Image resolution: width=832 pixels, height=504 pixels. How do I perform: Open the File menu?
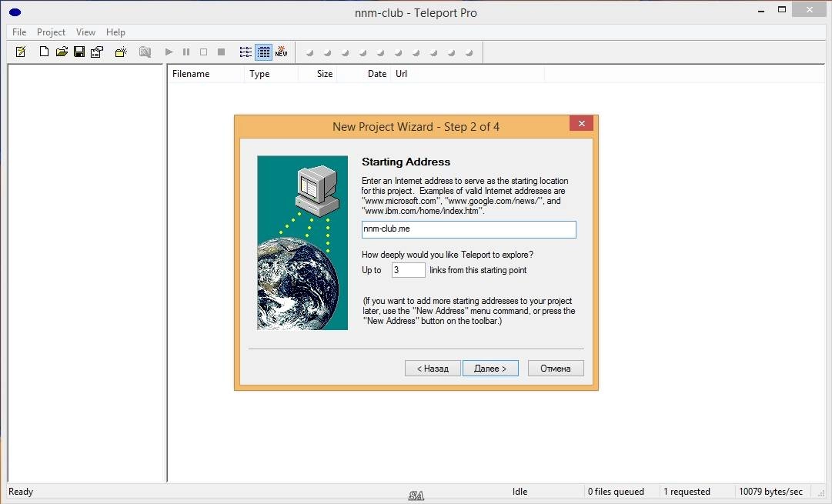(x=19, y=32)
